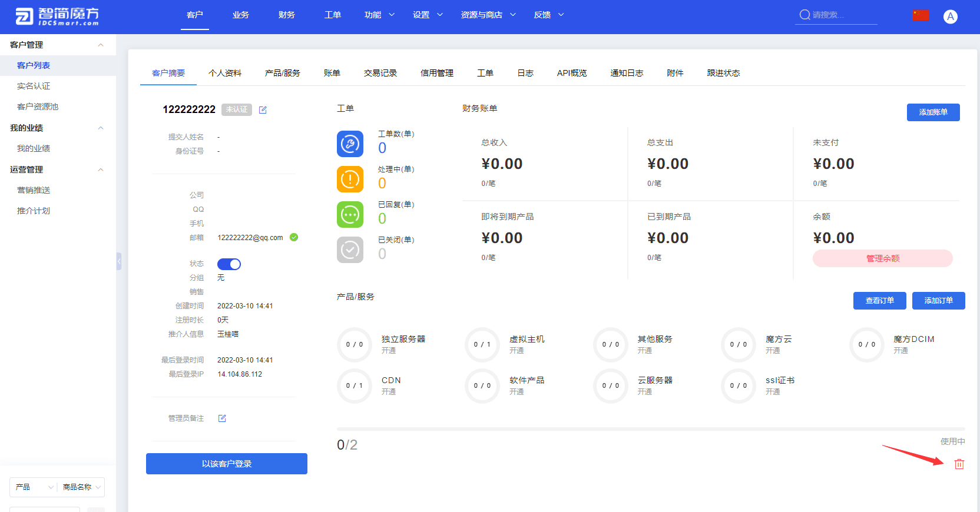The height and width of the screenshot is (512, 980).
Task: Click the email 122222222@qq.com text
Action: (250, 238)
